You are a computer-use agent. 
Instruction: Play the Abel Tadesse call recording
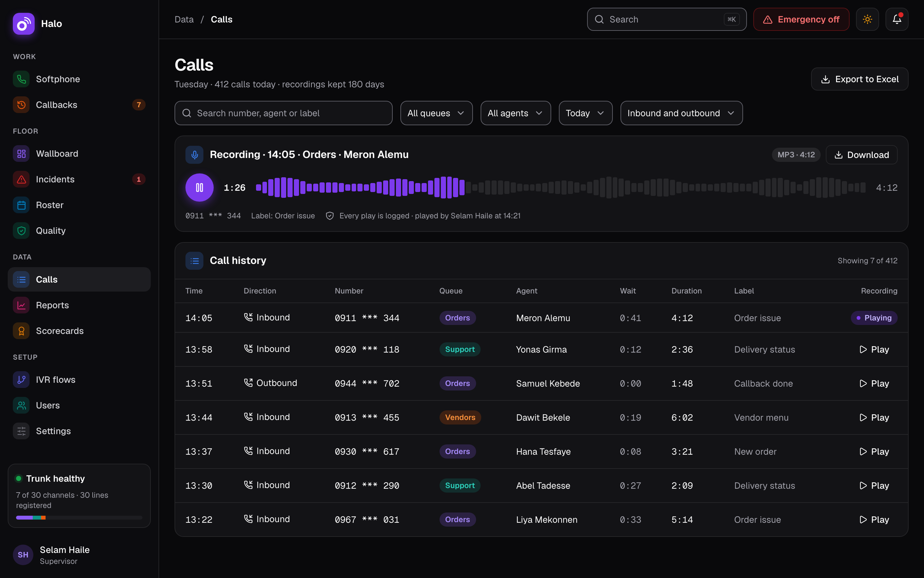tap(874, 486)
